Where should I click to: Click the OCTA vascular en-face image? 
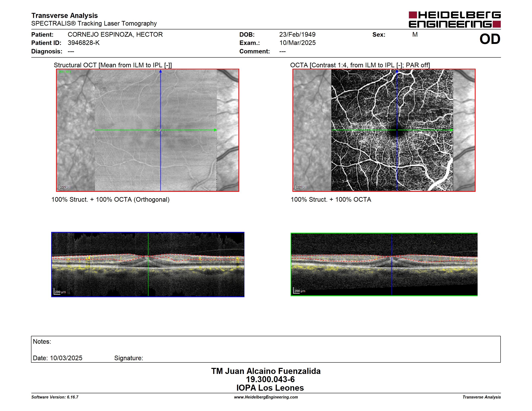pos(384,130)
